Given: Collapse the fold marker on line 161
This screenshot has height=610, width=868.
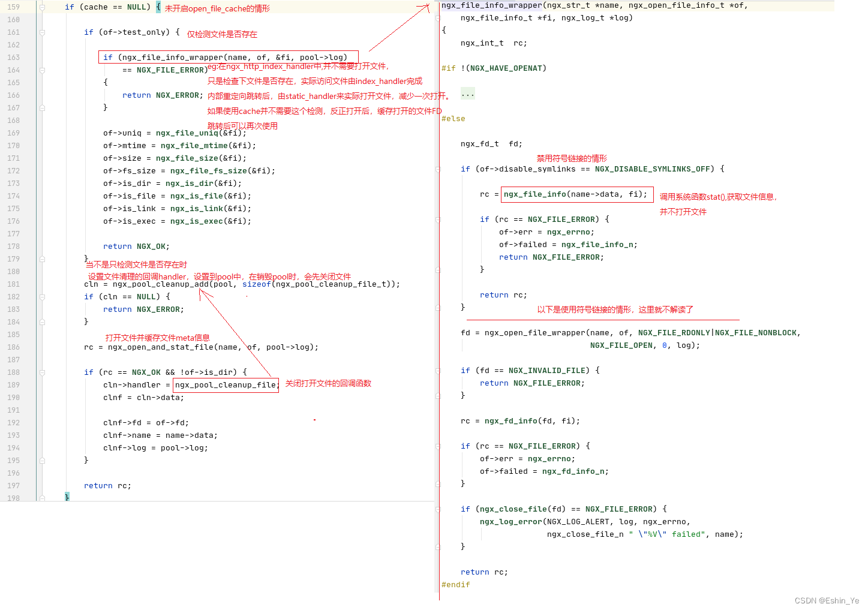Looking at the screenshot, I should (42, 32).
